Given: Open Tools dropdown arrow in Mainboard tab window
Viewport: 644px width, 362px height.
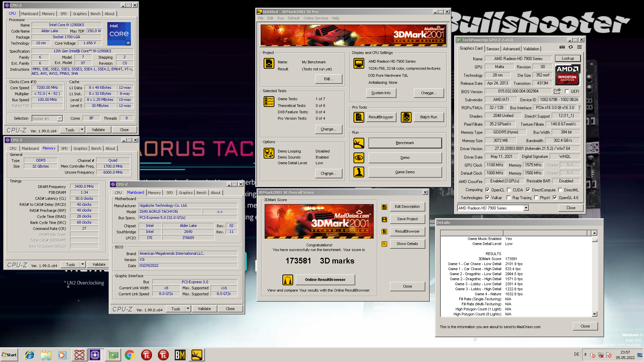Looking at the screenshot, I should click(188, 308).
